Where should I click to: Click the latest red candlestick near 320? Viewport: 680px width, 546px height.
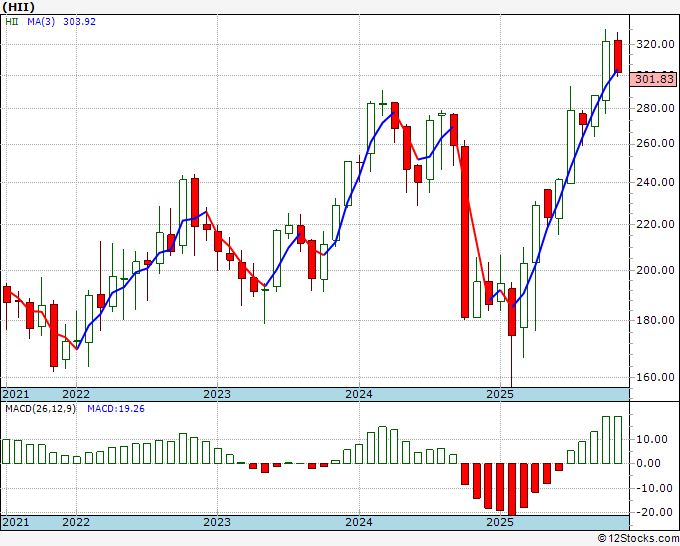[618, 56]
